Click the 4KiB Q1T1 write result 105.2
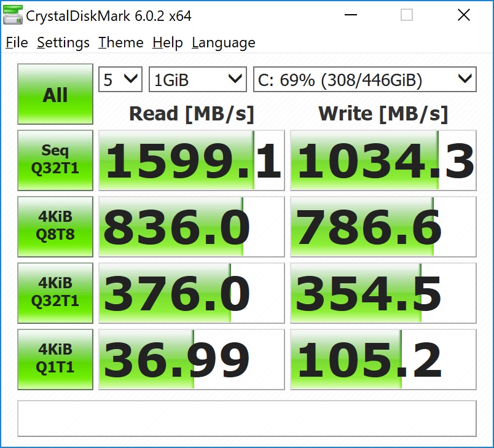Screen dimensions: 494x448 [x=383, y=360]
